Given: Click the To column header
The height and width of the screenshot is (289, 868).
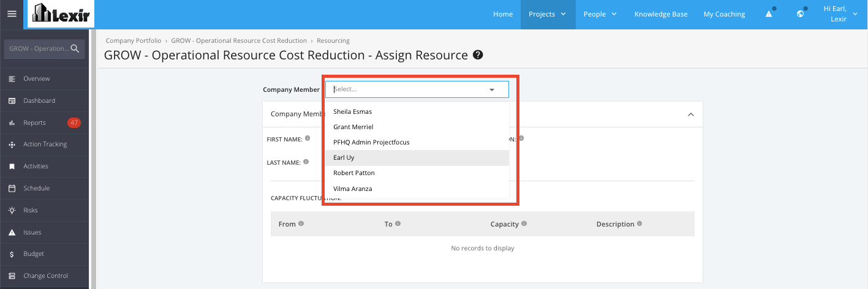Looking at the screenshot, I should [388, 224].
